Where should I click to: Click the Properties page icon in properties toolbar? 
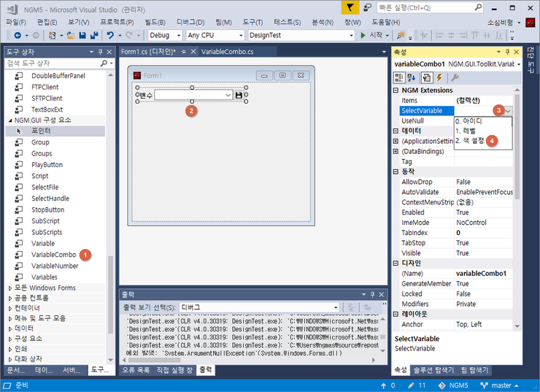[x=427, y=77]
